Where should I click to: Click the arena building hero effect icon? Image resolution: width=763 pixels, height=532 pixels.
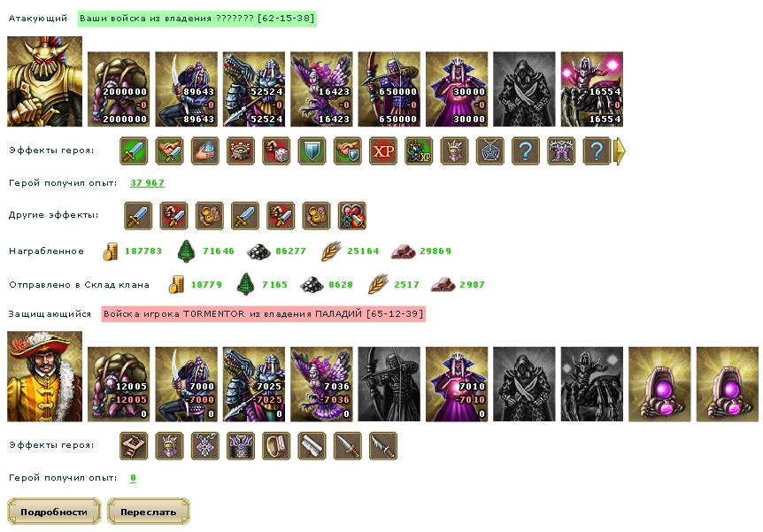(241, 151)
